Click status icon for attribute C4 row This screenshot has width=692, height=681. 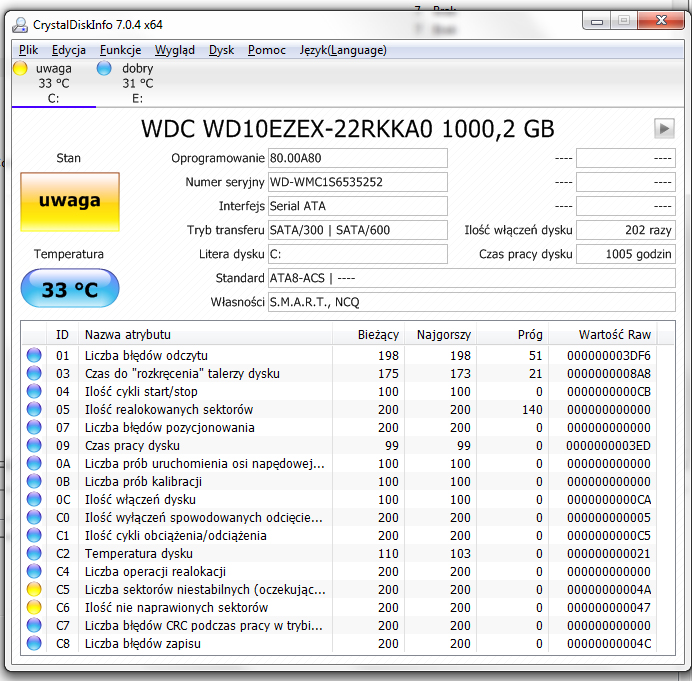[34, 572]
